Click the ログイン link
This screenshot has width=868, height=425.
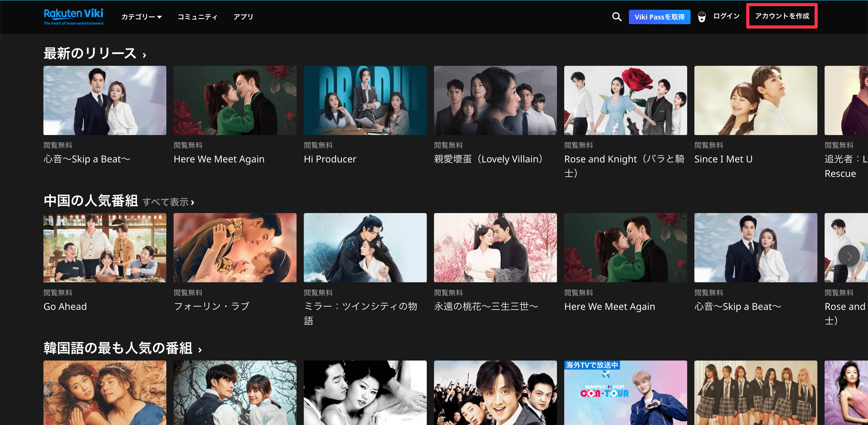point(726,16)
